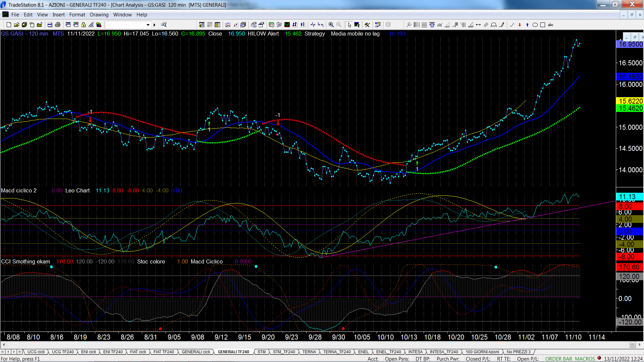Select the parallel lines drawing tool

(x=486, y=24)
